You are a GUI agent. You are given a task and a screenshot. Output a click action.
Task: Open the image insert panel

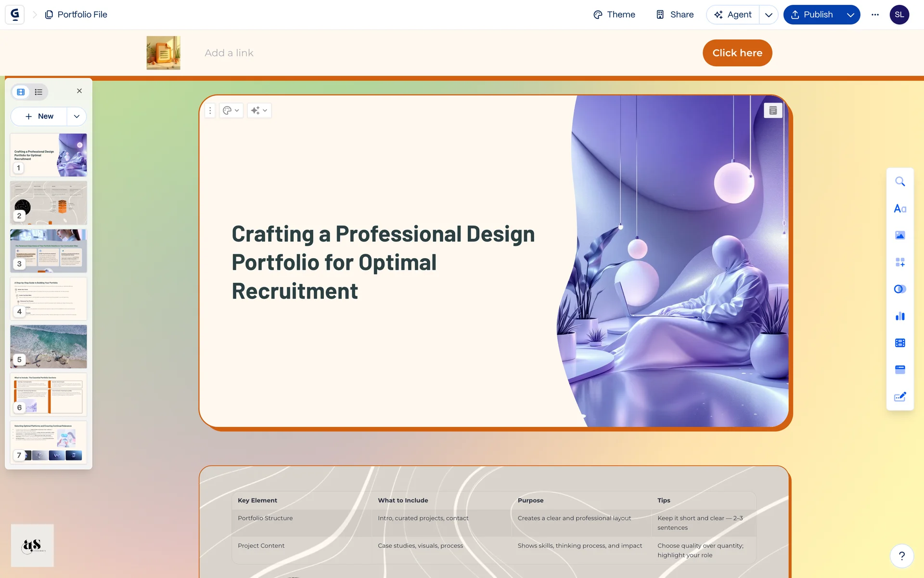[x=900, y=235]
